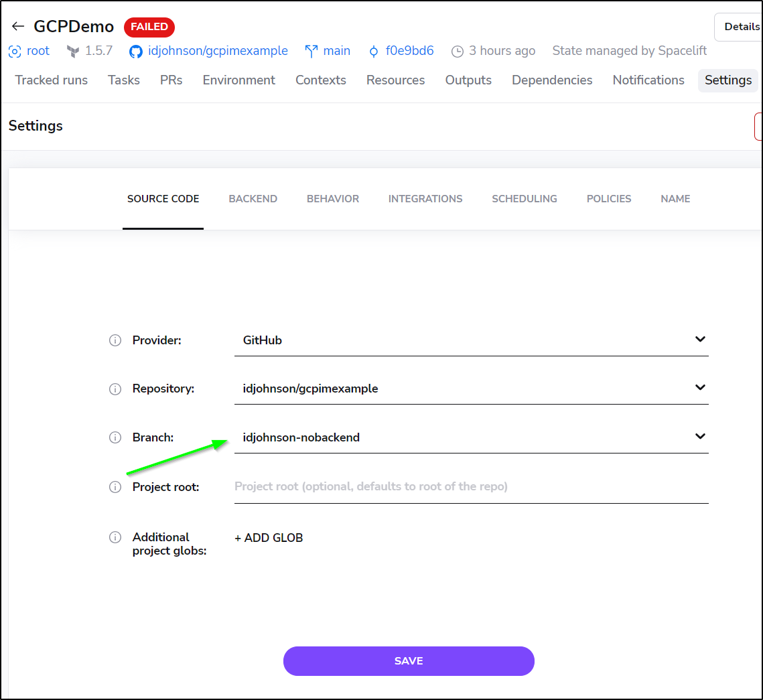Expand the Provider dropdown chevron
The width and height of the screenshot is (763, 700).
(x=700, y=339)
